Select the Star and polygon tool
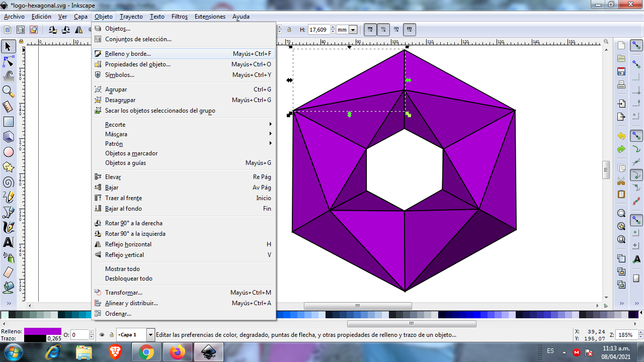 pos(8,166)
